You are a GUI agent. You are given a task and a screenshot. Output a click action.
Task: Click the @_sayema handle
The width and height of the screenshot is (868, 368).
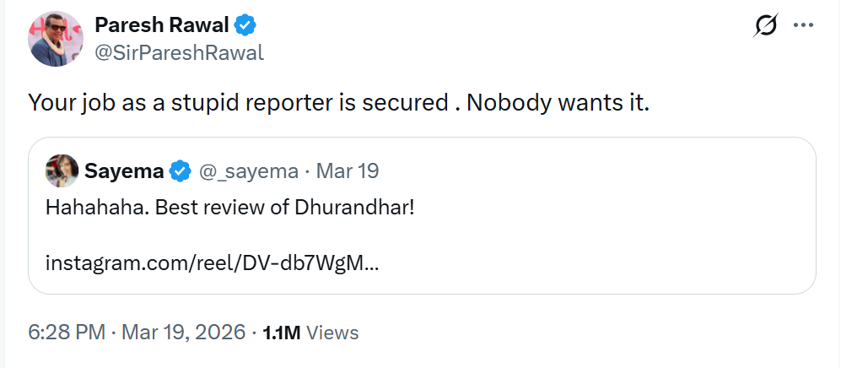(x=248, y=171)
